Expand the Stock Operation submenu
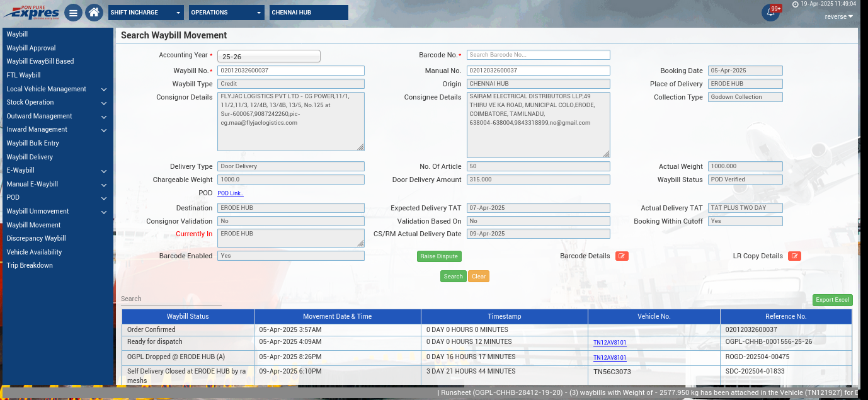Screen dimensions: 868x400 coord(56,103)
